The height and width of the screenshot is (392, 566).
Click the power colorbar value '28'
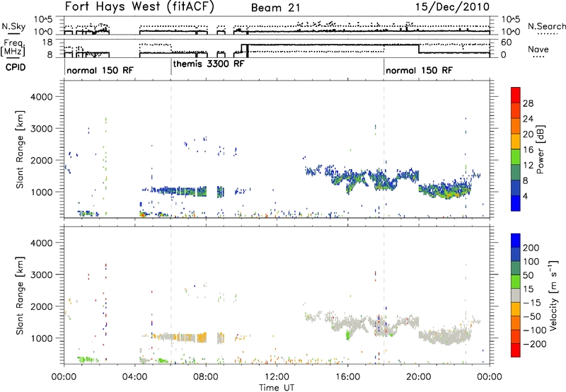point(528,103)
